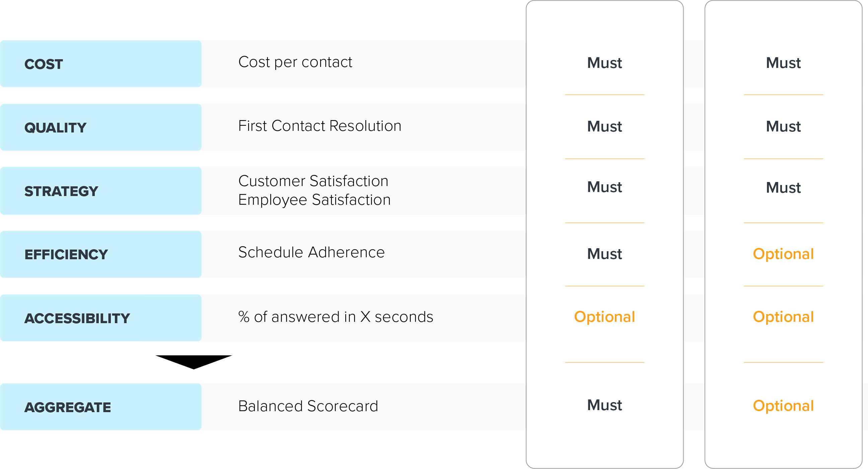Click Optional in first column Accessibility row

pyautogui.click(x=604, y=317)
